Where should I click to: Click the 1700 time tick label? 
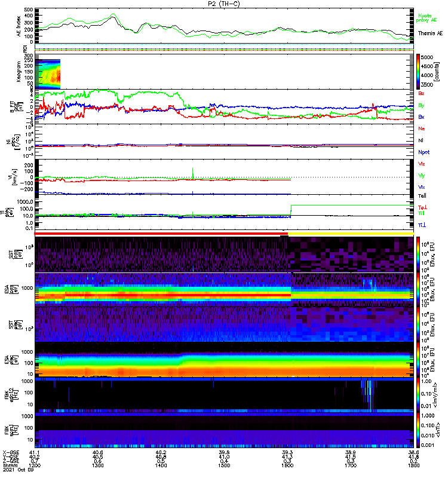tap(351, 465)
